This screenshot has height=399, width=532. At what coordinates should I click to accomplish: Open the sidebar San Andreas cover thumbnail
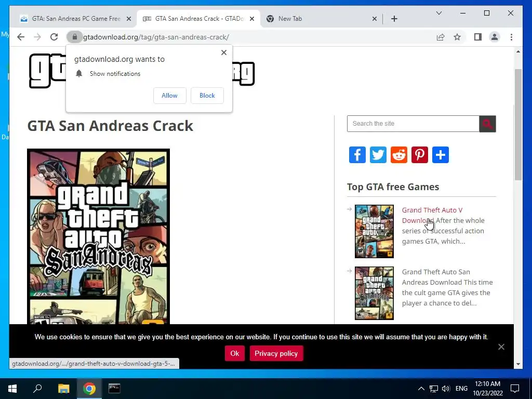click(374, 293)
